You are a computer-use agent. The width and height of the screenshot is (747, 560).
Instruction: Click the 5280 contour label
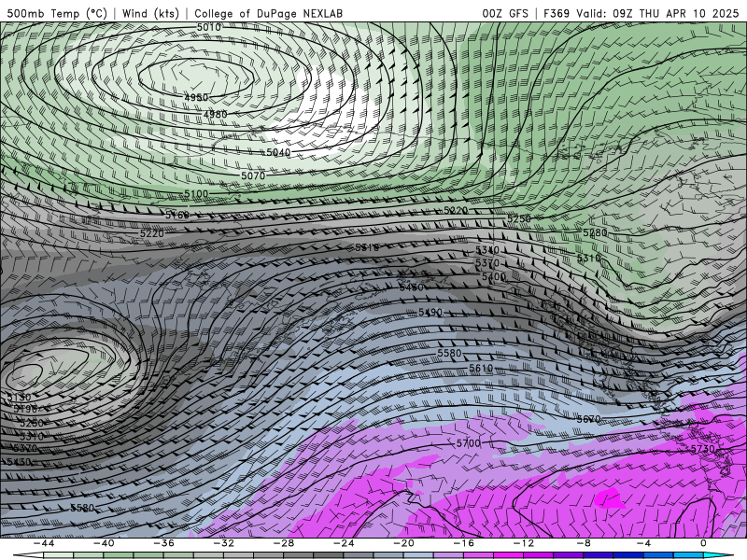(595, 232)
